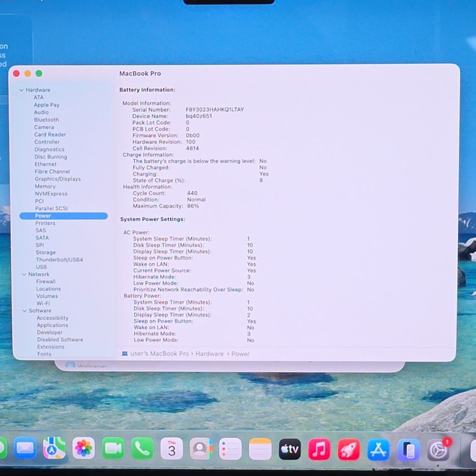Click the red rocket app icon
Screen dimensions: 476x476
(349, 450)
